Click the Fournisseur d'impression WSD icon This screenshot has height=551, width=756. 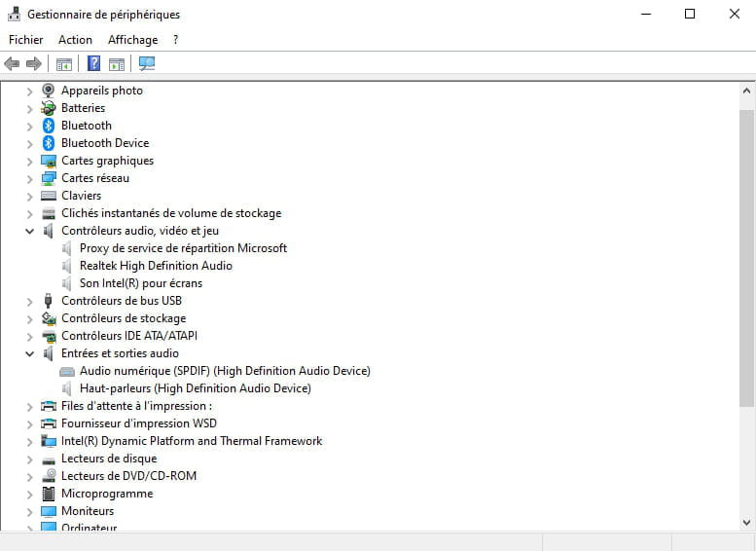[x=49, y=423]
